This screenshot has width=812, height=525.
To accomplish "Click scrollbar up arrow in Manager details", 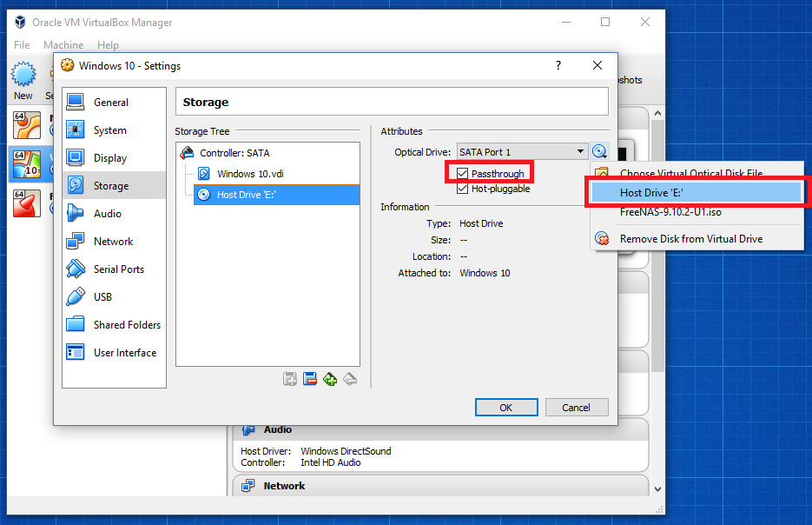I will (x=657, y=113).
